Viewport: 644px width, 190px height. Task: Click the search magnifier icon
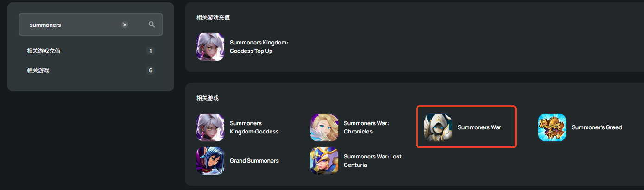click(152, 25)
